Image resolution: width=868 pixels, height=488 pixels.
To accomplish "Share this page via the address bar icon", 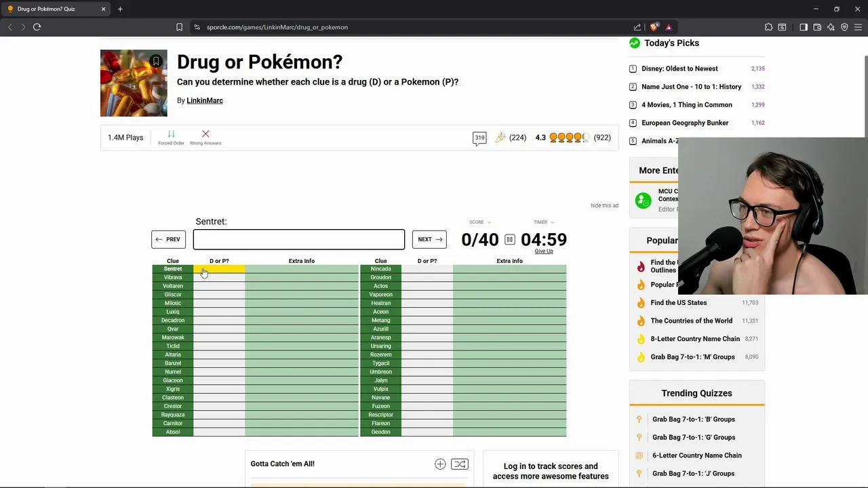I will tap(637, 27).
